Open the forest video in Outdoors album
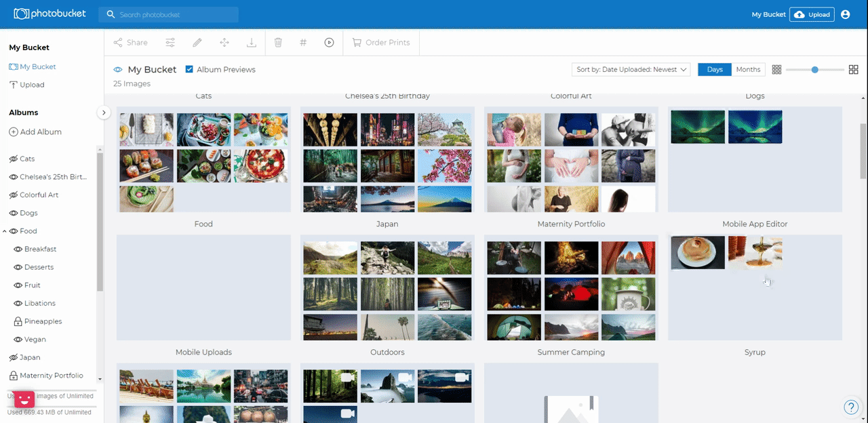868x423 pixels. point(330,386)
